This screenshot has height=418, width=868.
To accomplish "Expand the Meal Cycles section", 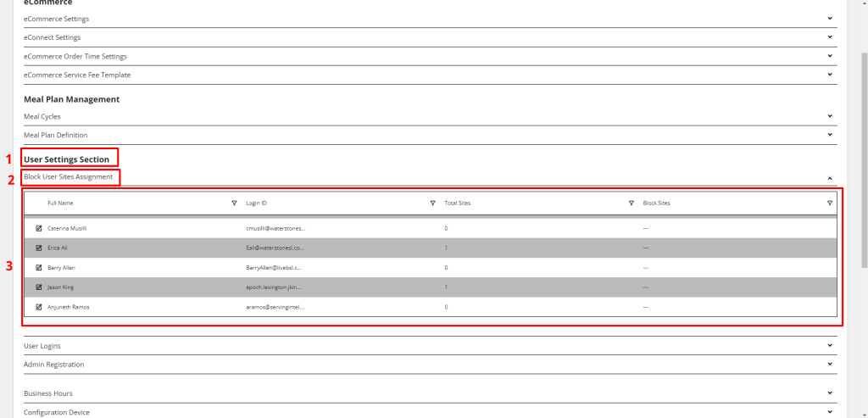I will (829, 116).
